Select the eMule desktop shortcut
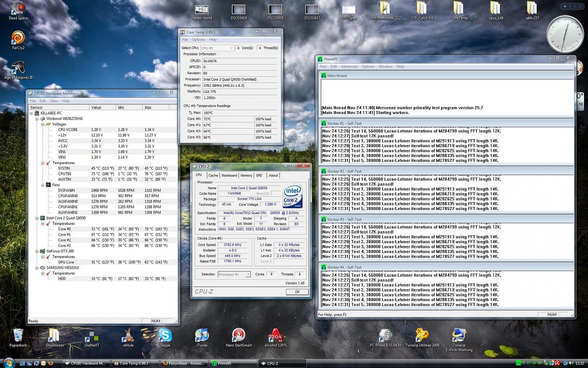The height and width of the screenshot is (368, 588). (128, 338)
